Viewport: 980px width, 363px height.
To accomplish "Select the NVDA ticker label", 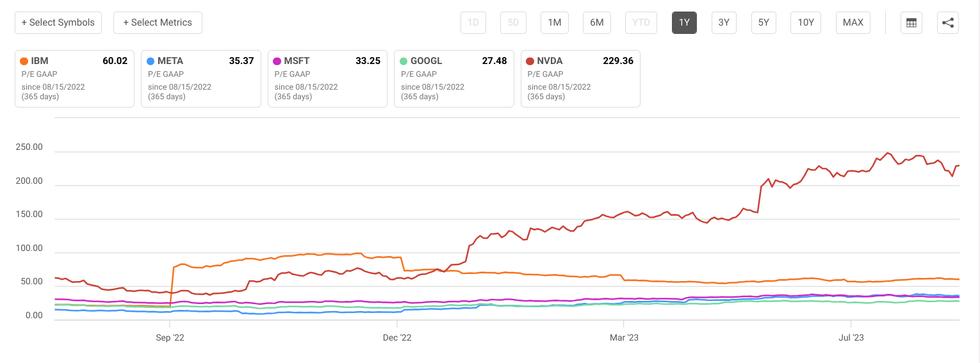I will tap(550, 61).
